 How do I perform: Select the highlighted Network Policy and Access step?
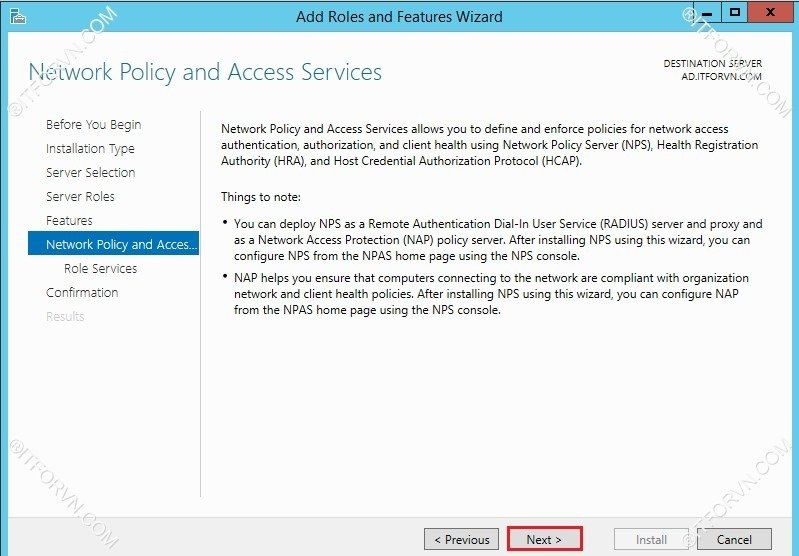114,245
